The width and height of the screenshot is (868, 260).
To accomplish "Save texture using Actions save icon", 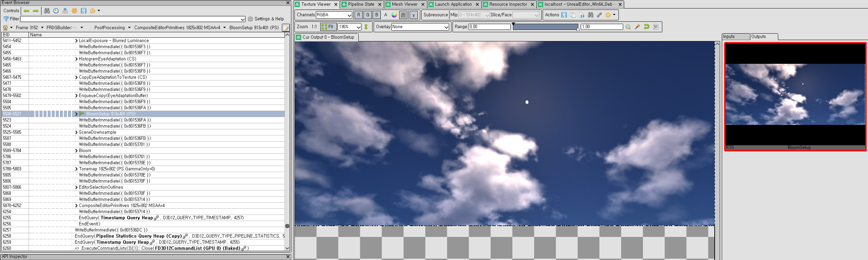I will point(564,15).
